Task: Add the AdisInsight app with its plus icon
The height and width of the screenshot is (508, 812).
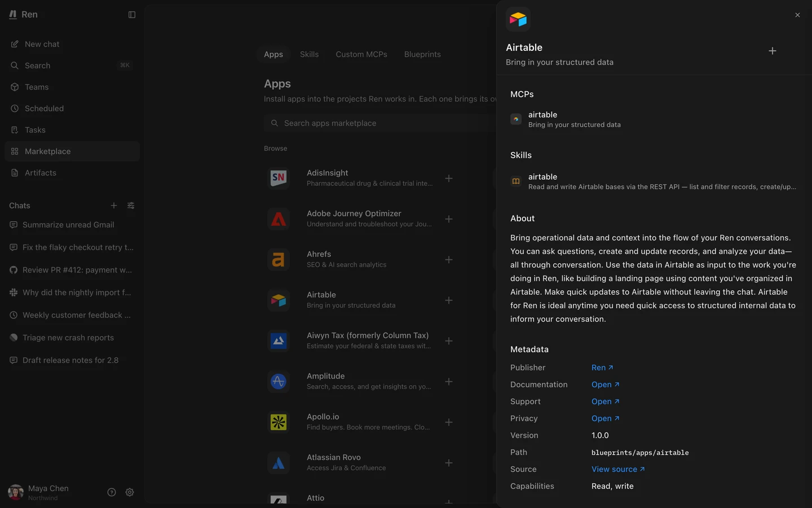Action: point(449,178)
